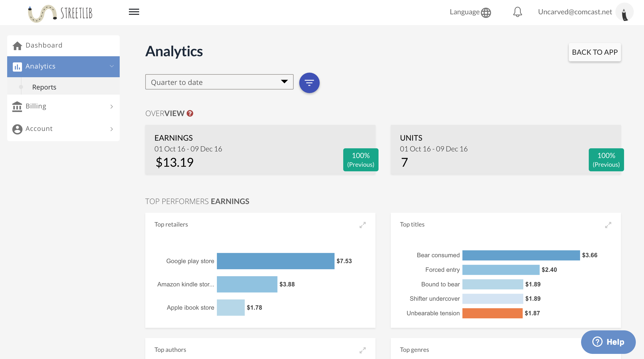Expand the Top retailers chart
The width and height of the screenshot is (644, 359).
tap(362, 225)
